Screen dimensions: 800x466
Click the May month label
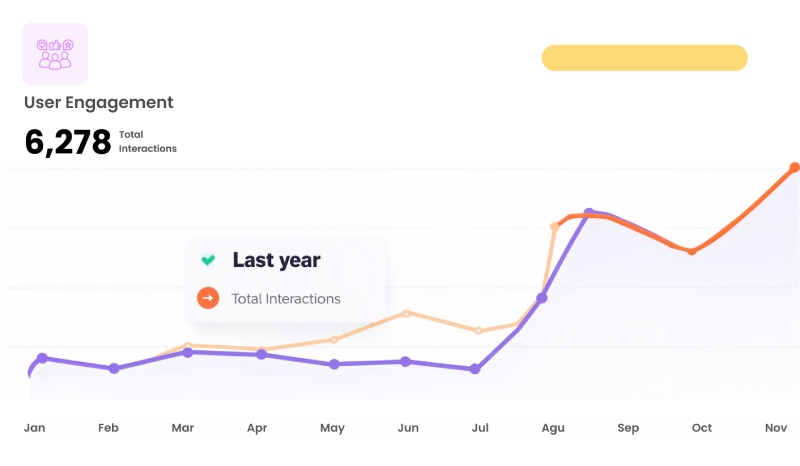pyautogui.click(x=332, y=428)
